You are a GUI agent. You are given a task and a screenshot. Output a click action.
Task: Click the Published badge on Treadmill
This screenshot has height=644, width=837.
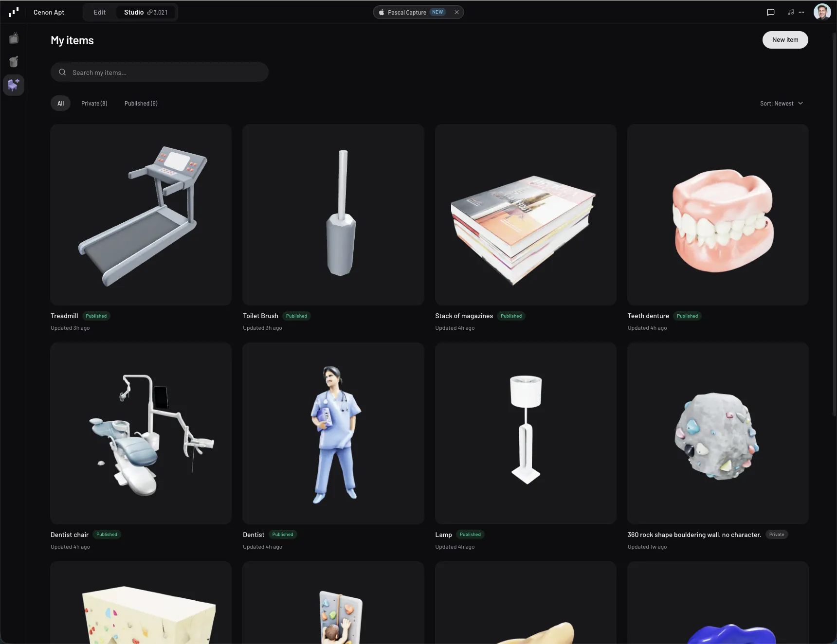(x=96, y=316)
